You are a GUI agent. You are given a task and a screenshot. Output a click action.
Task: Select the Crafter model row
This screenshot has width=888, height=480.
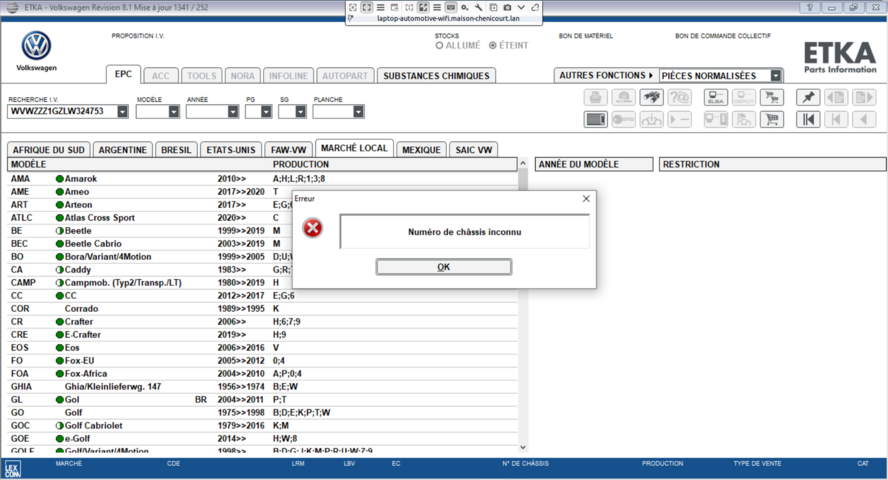pyautogui.click(x=262, y=322)
